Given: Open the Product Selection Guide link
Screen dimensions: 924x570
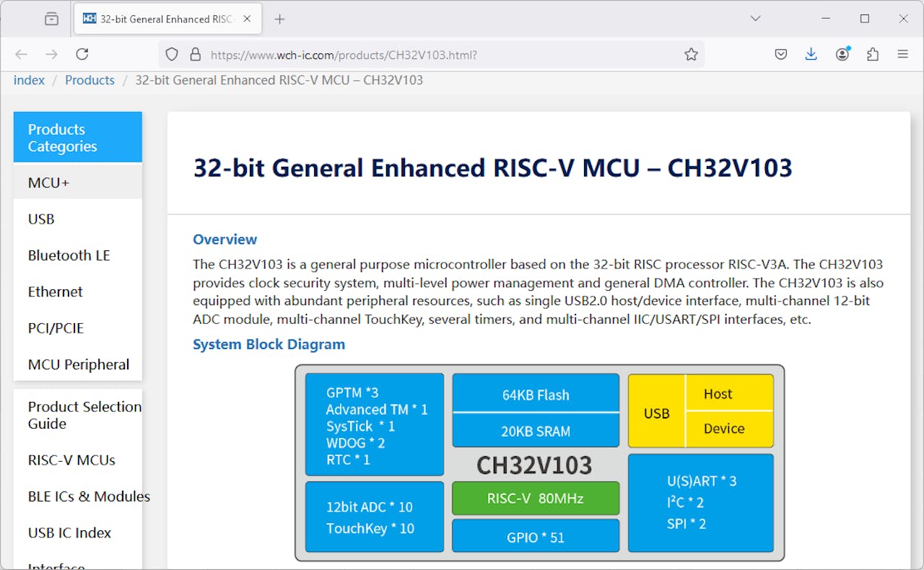Looking at the screenshot, I should coord(84,415).
